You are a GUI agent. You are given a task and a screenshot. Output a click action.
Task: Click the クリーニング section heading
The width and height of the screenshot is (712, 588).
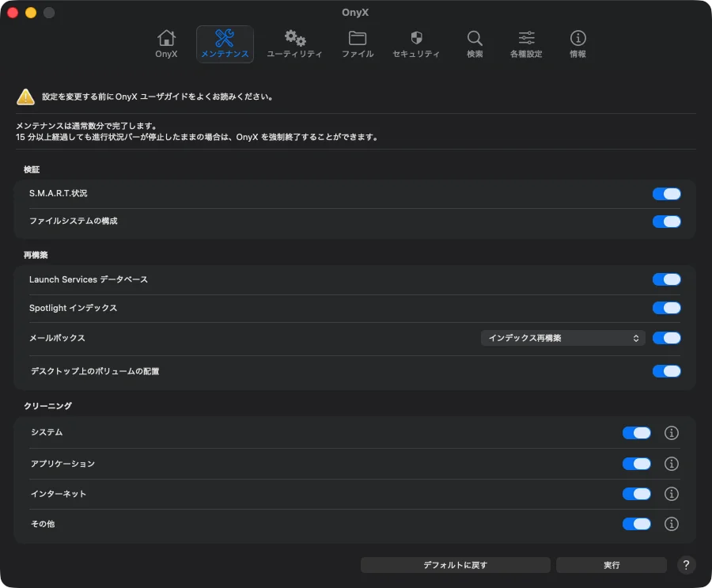(47, 406)
